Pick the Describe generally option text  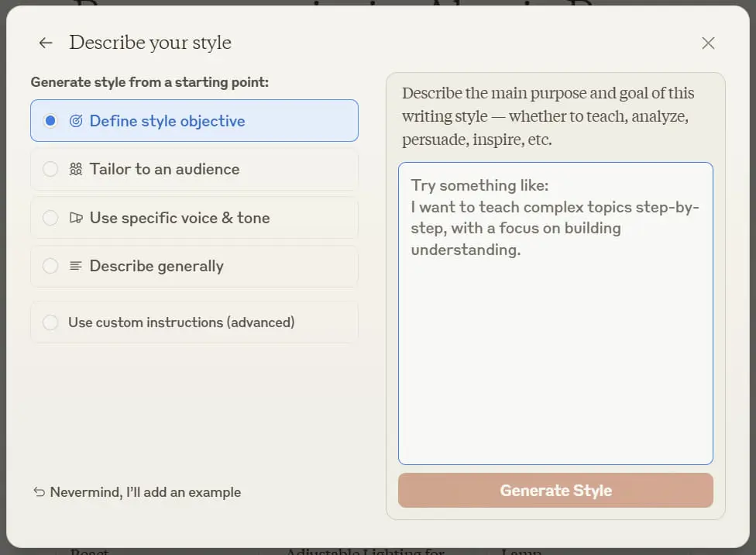[156, 267]
